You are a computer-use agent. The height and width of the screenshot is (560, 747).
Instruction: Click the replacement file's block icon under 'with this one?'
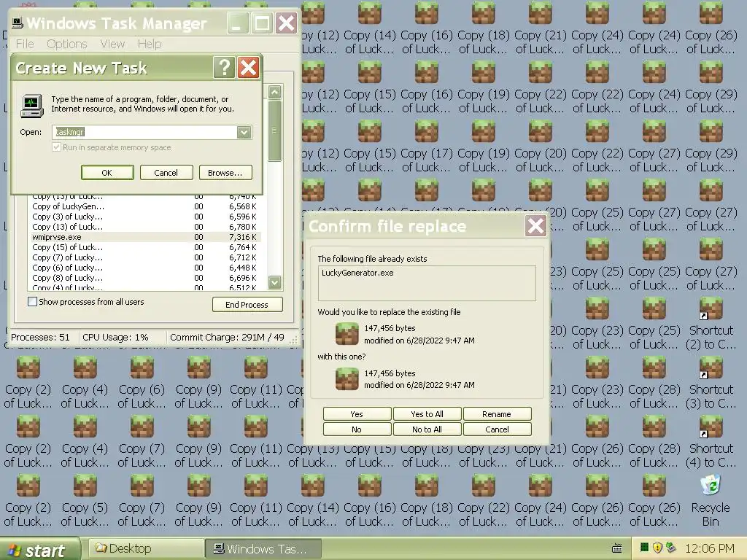pos(347,378)
